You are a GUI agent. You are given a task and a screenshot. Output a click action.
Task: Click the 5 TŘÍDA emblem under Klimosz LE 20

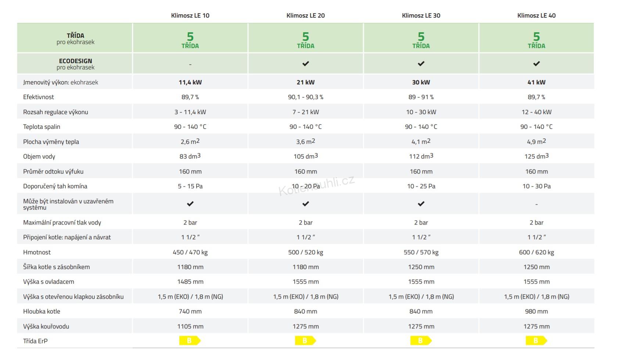305,40
